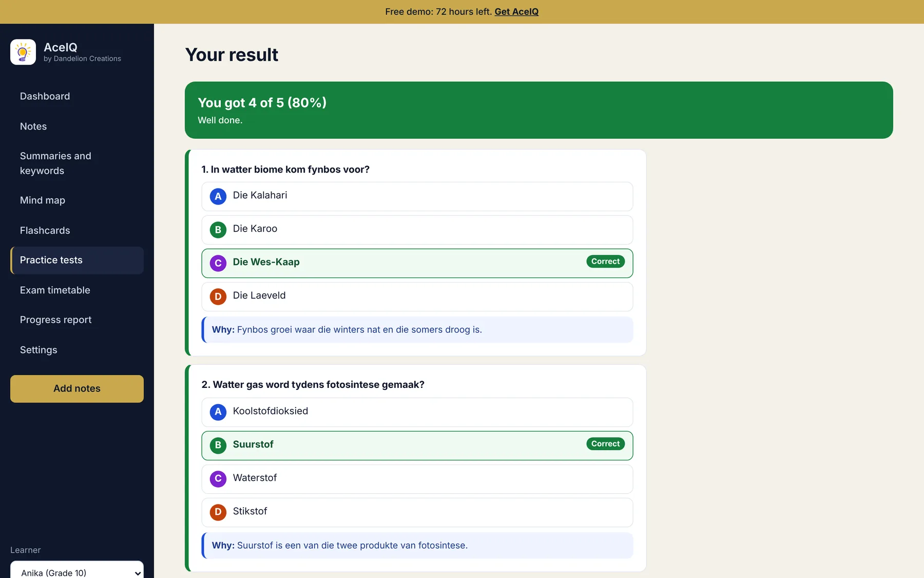Select the answer text Die Karoo
Screen dimensions: 924x578
255,229
